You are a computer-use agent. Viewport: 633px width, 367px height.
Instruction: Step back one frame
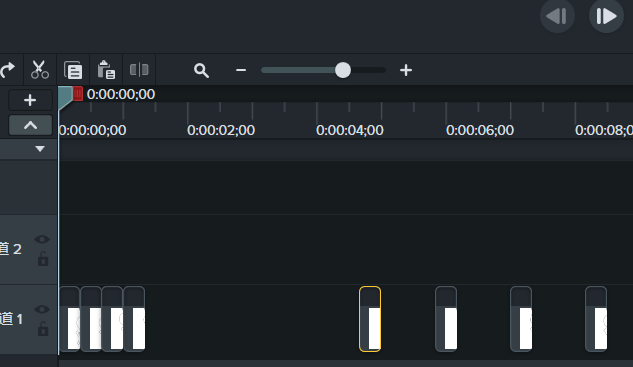coord(557,16)
